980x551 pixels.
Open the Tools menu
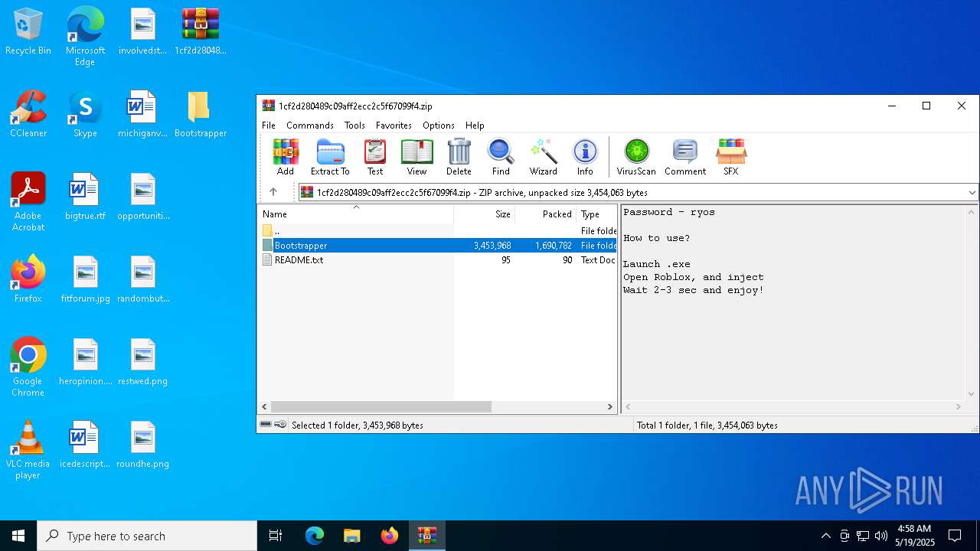(x=354, y=125)
